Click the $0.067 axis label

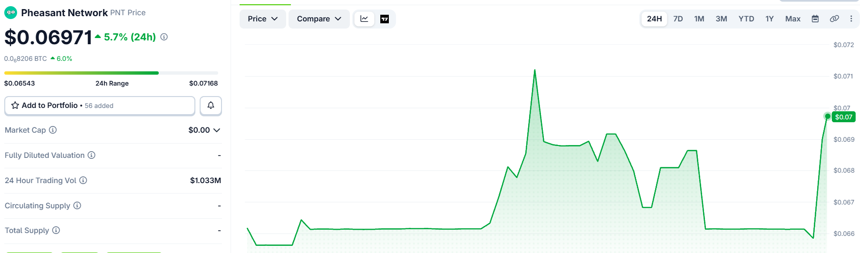click(x=844, y=202)
